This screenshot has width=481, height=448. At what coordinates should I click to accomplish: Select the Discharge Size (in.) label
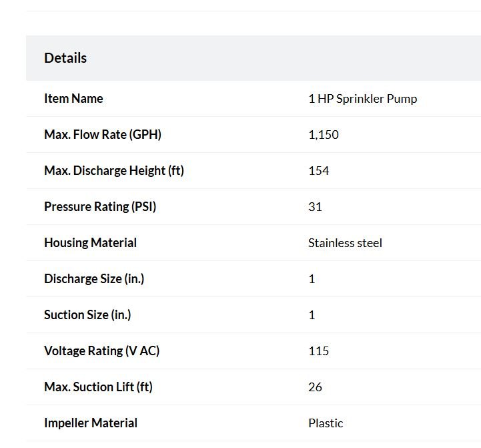pyautogui.click(x=94, y=278)
